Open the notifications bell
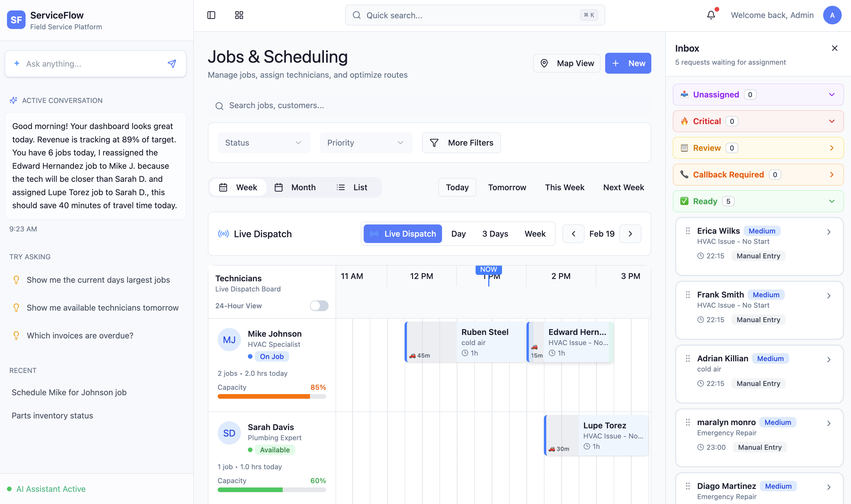 point(711,15)
